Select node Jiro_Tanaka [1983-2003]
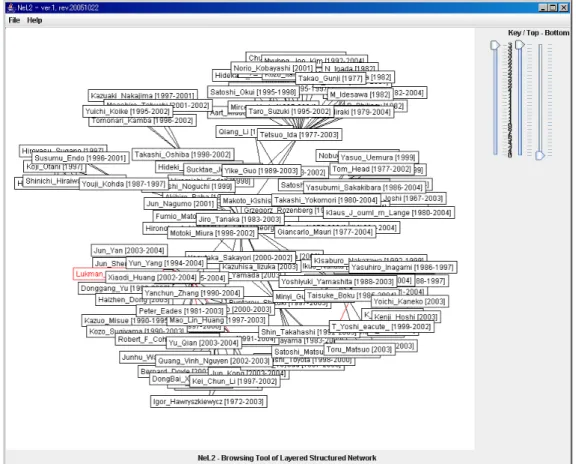The image size is (576, 464). 240,219
